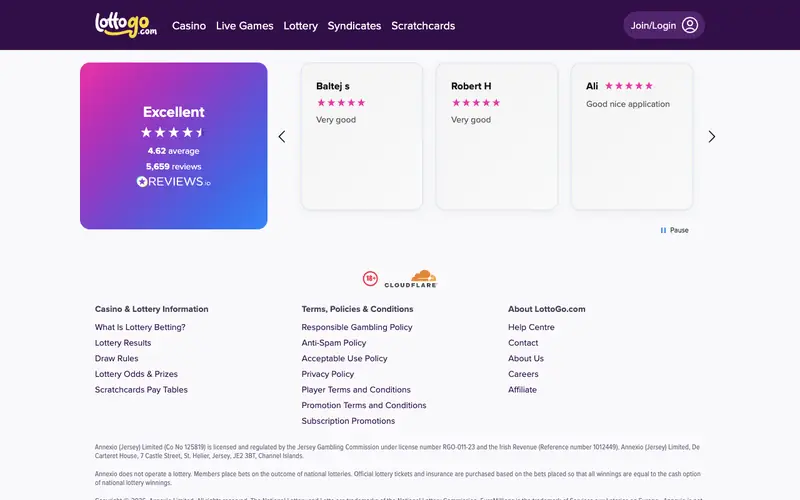Click Ali's five-star rating
The width and height of the screenshot is (800, 500).
[629, 86]
